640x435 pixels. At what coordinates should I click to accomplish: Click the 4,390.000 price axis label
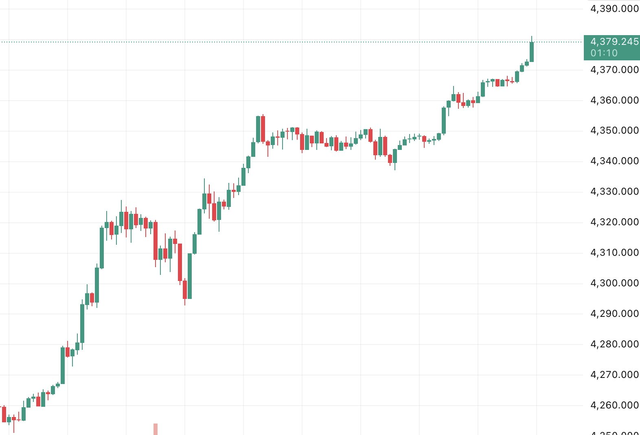pyautogui.click(x=612, y=9)
